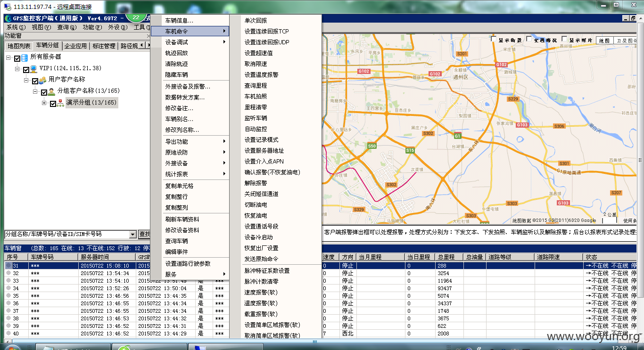This screenshot has width=644, height=350.
Task: Click the green 22 badge
Action: coord(136,18)
